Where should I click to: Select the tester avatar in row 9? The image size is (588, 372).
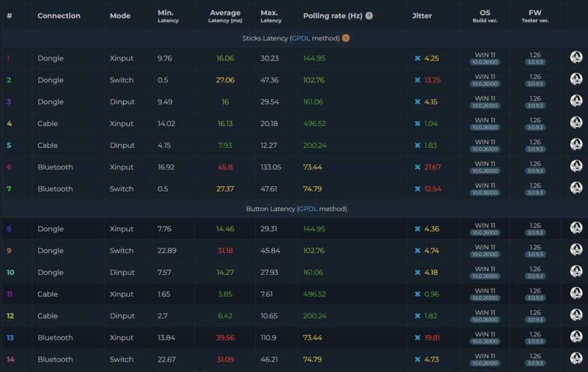tap(576, 250)
